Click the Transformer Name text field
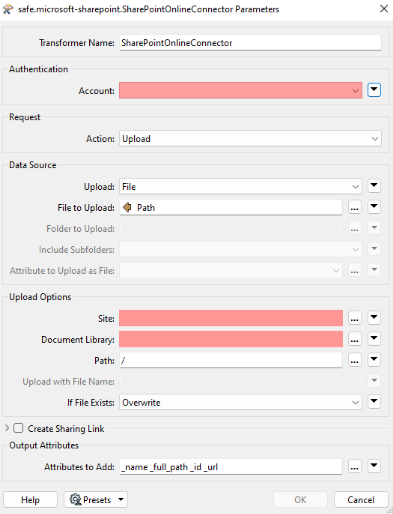Screen dimensions: 393x514 pyautogui.click(x=250, y=43)
